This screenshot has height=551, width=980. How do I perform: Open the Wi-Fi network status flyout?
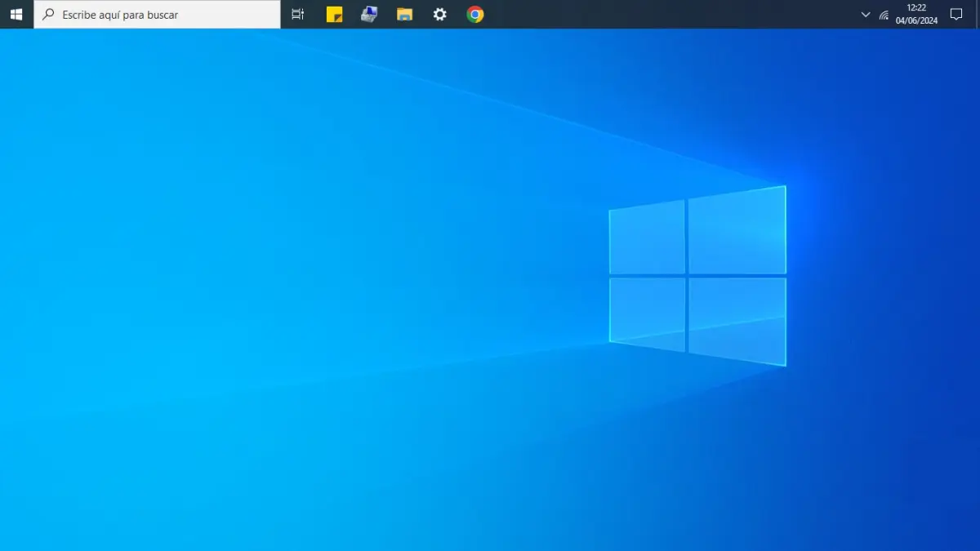point(884,15)
